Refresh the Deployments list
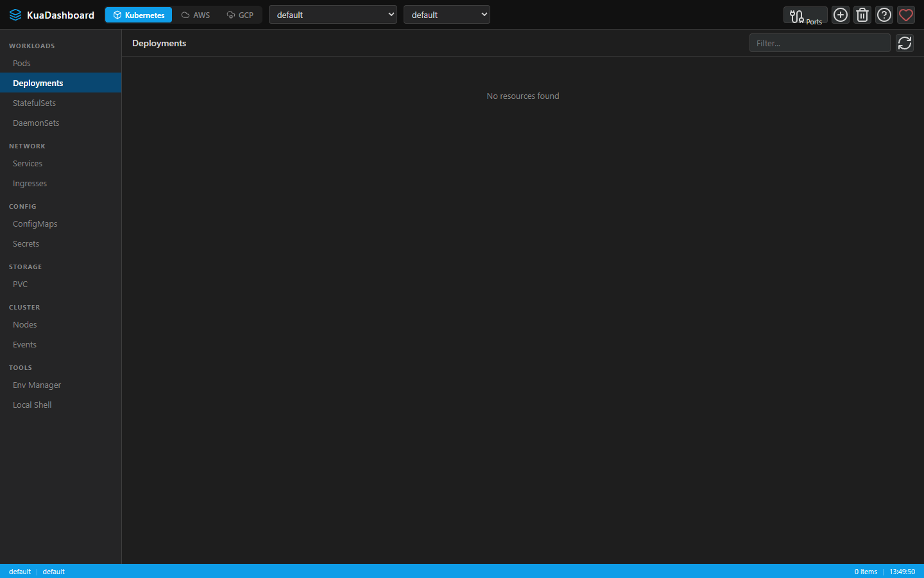This screenshot has width=924, height=578. click(905, 43)
